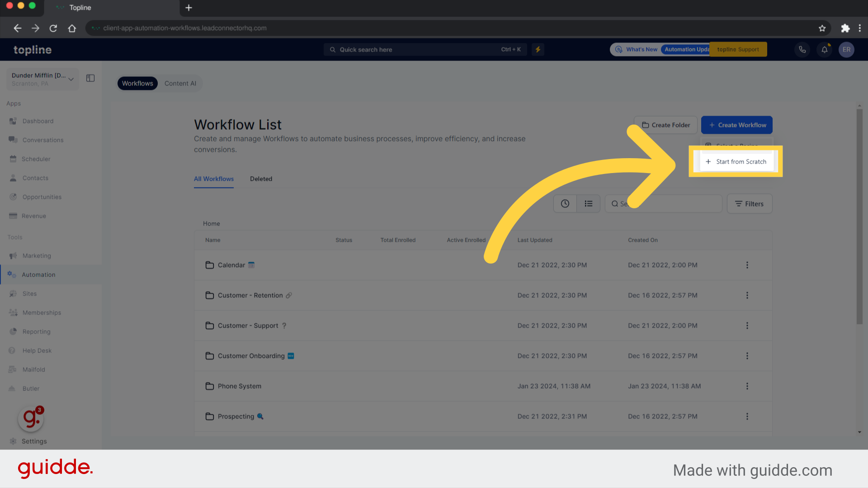Click the Conversations icon
868x488 pixels.
point(13,140)
